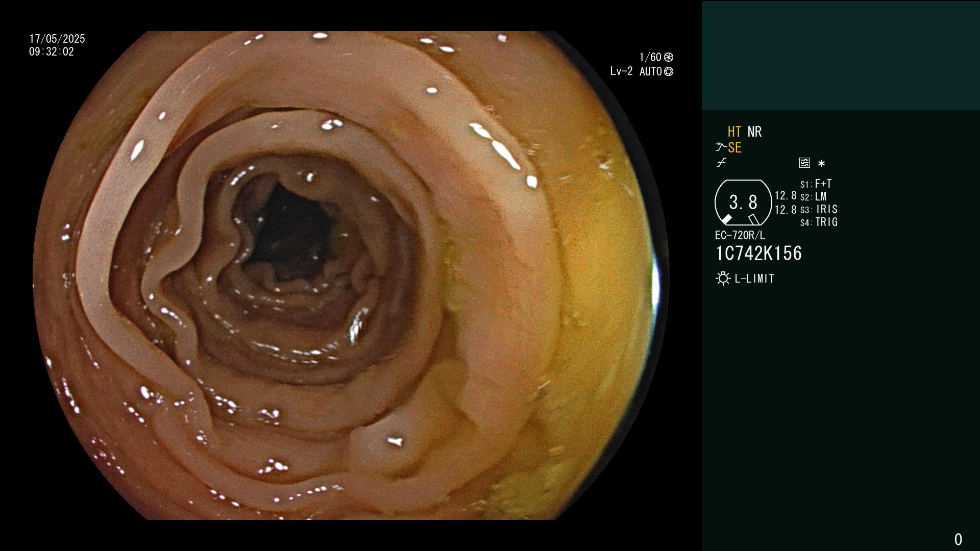Image resolution: width=980 pixels, height=551 pixels.
Task: Click the tone curve icon below SE
Action: (721, 163)
